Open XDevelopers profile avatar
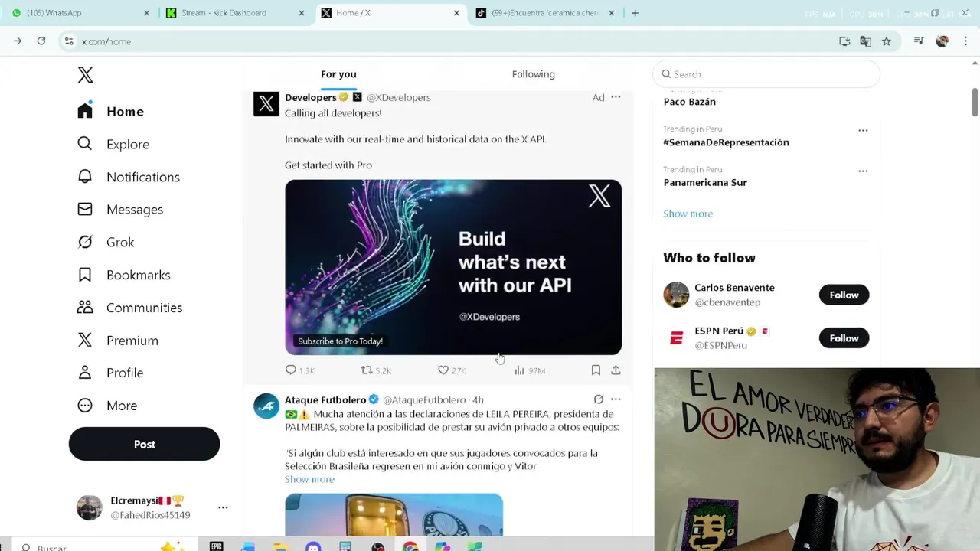980x551 pixels. tap(266, 103)
